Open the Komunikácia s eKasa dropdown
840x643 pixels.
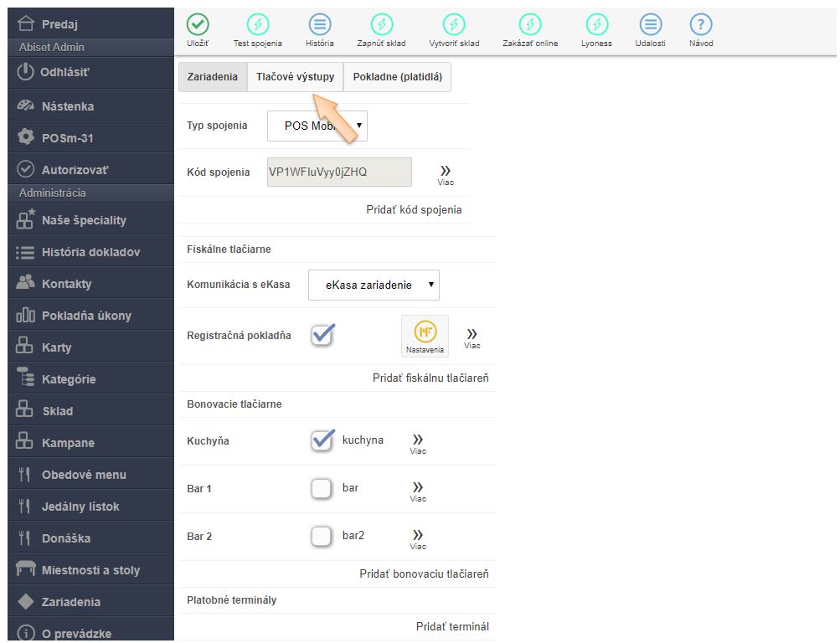tap(374, 285)
